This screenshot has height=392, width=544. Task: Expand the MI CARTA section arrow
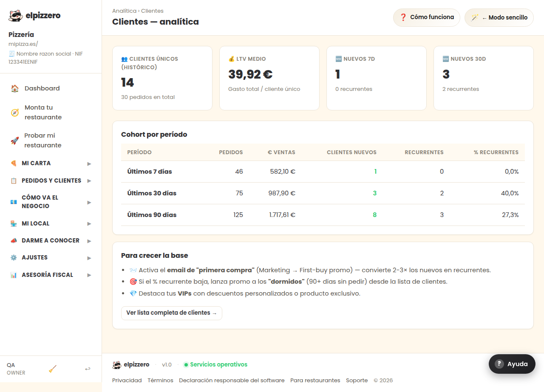(x=89, y=164)
